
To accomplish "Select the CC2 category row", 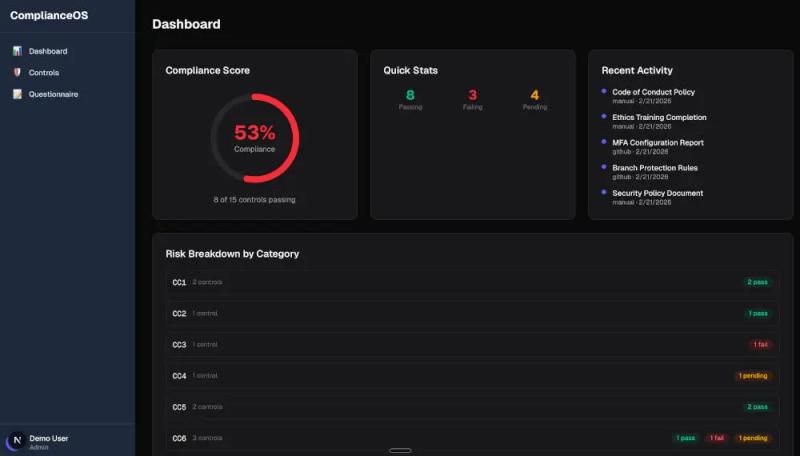I will (472, 313).
